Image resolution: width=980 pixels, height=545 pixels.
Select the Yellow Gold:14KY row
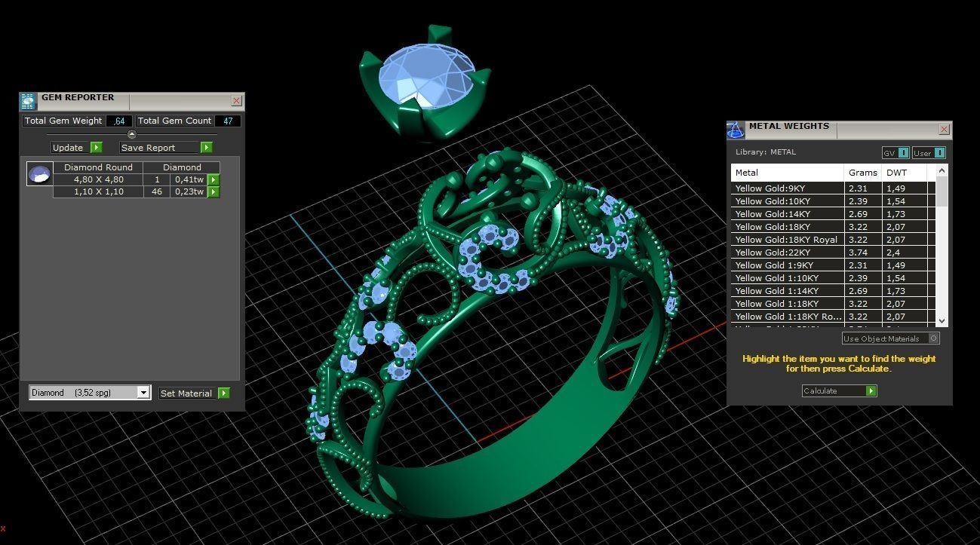coord(833,214)
